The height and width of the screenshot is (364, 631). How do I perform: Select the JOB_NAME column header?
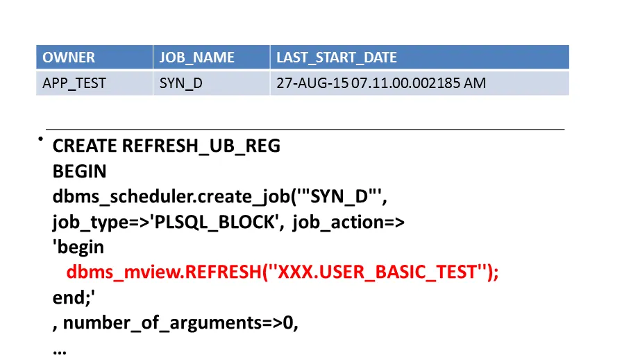[196, 58]
